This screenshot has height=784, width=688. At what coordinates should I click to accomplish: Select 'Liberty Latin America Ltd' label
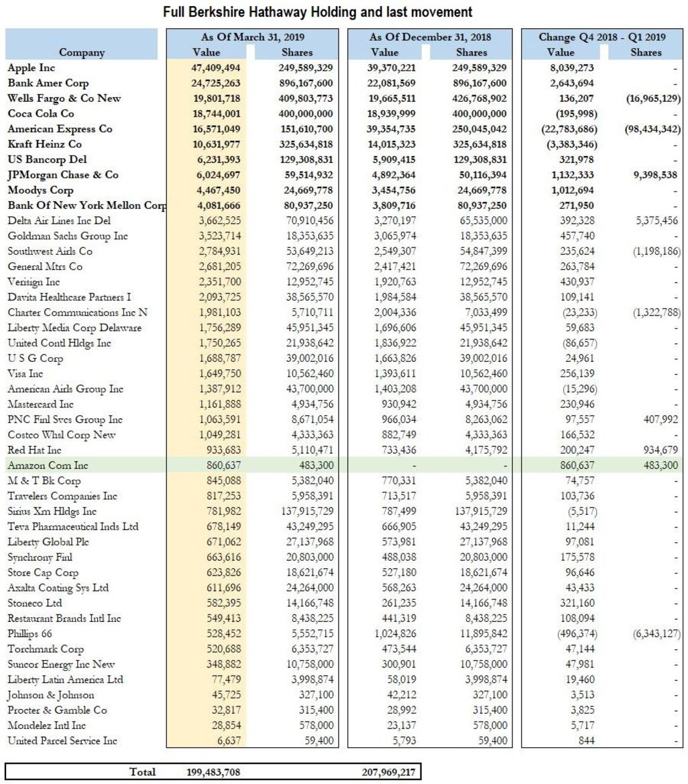(65, 679)
